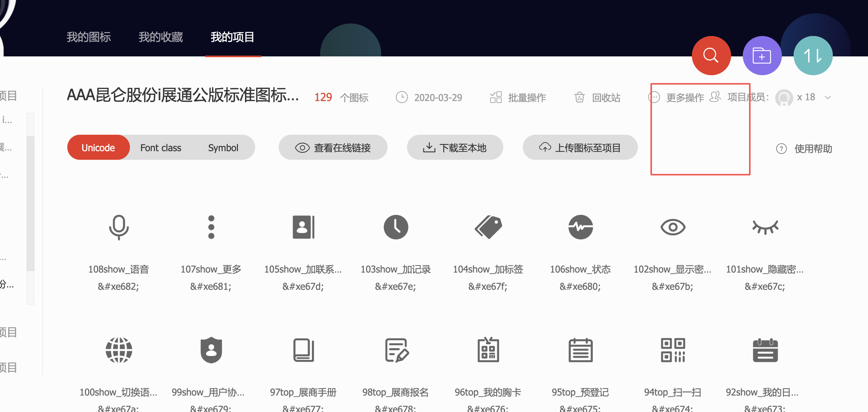Click the &#xe67c; unicode text

click(765, 287)
